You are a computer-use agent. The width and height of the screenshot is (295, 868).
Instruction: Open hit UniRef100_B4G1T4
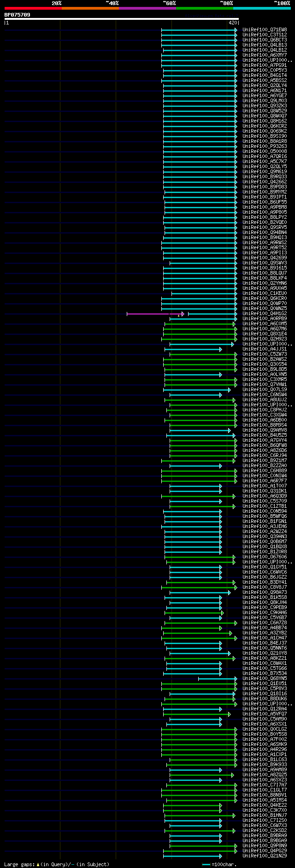click(x=265, y=76)
